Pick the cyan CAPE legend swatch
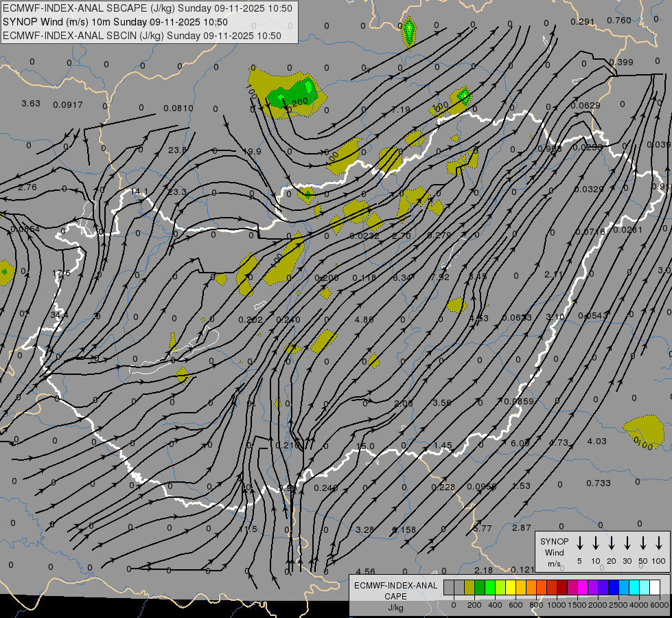 tap(634, 588)
